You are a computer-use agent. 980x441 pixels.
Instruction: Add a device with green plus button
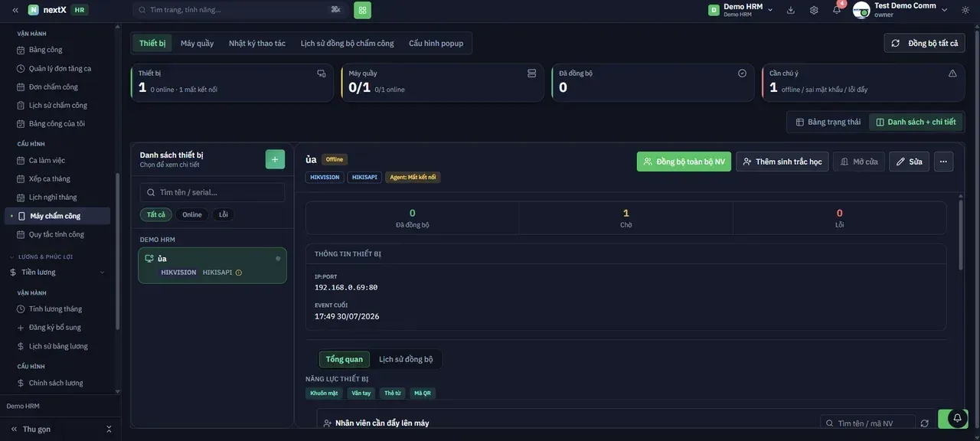(x=275, y=159)
